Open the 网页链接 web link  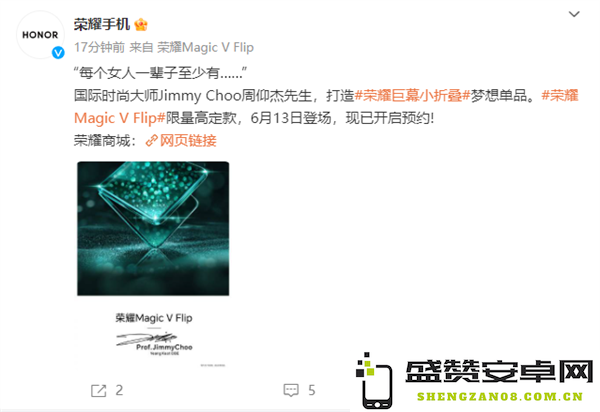point(188,141)
